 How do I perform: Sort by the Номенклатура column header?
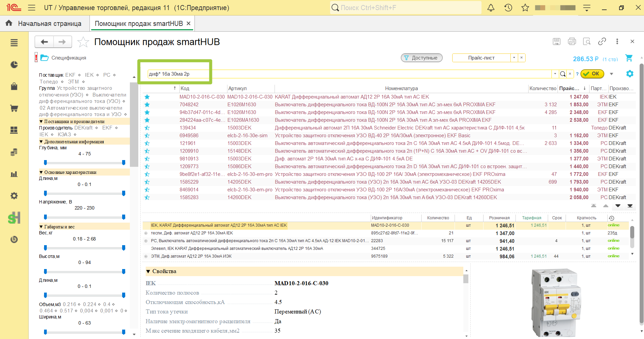[x=401, y=88]
